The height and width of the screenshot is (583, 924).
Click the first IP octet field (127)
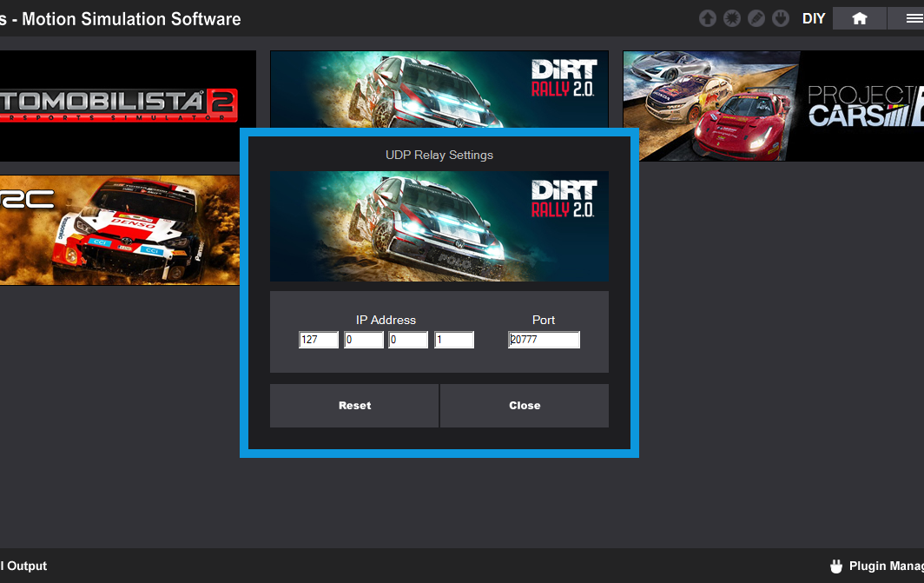[318, 341]
